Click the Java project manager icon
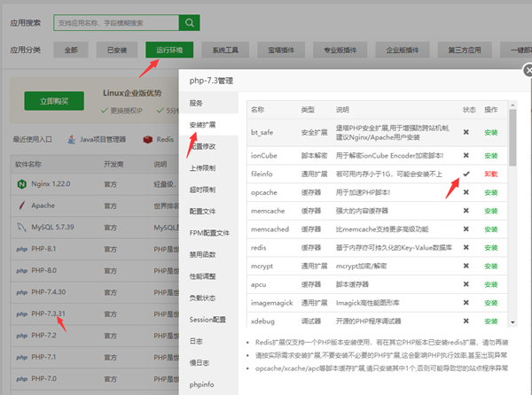Image resolution: width=532 pixels, height=395 pixels. 71,139
